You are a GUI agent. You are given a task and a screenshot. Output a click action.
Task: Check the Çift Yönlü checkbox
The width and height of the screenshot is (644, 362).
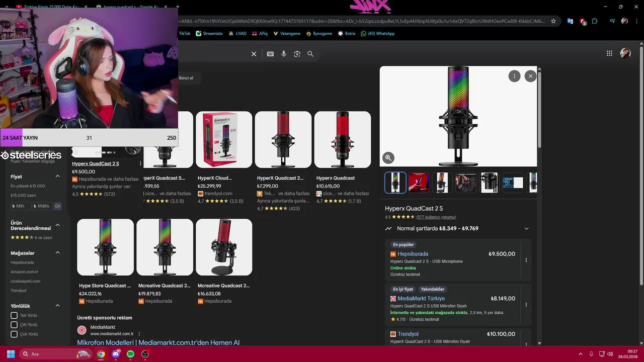click(x=14, y=325)
